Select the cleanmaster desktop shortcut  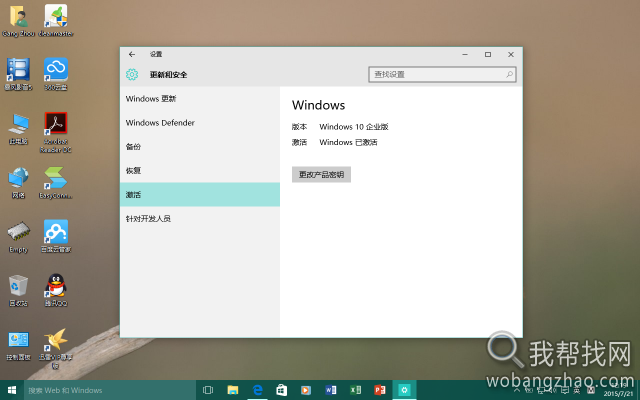tap(56, 21)
